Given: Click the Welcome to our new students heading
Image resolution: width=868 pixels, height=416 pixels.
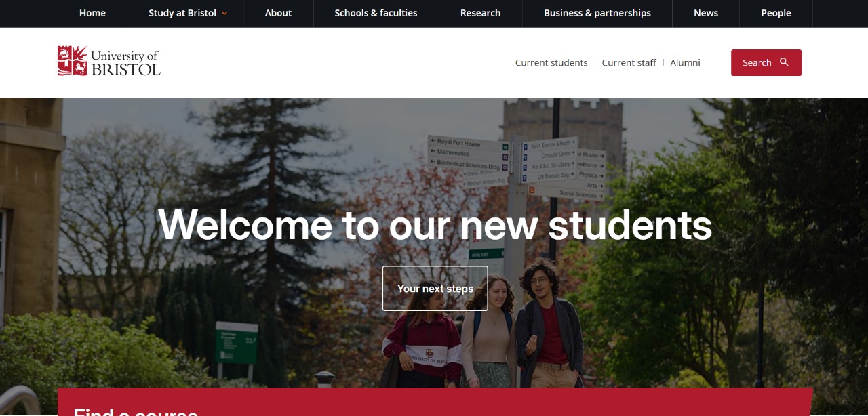Looking at the screenshot, I should point(435,224).
